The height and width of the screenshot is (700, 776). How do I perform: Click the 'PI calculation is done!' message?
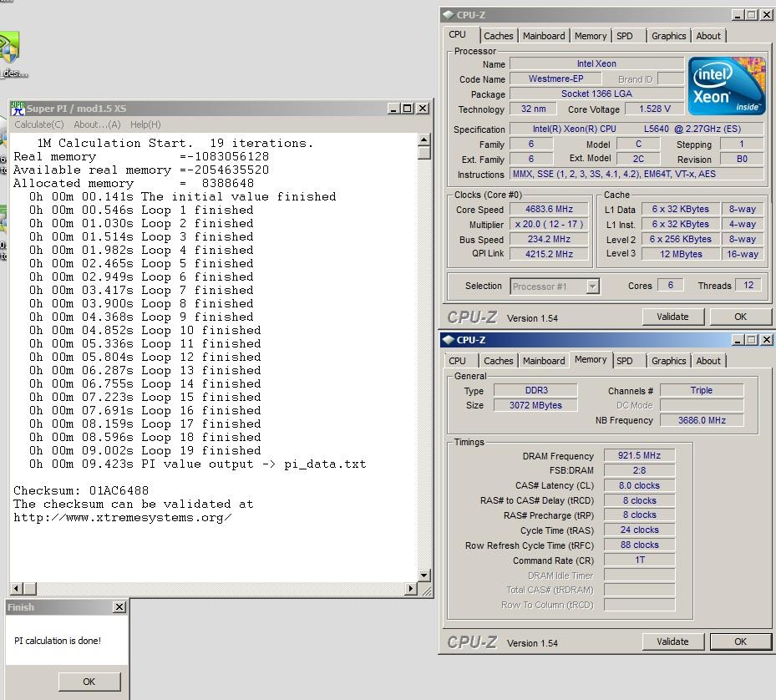tap(58, 641)
